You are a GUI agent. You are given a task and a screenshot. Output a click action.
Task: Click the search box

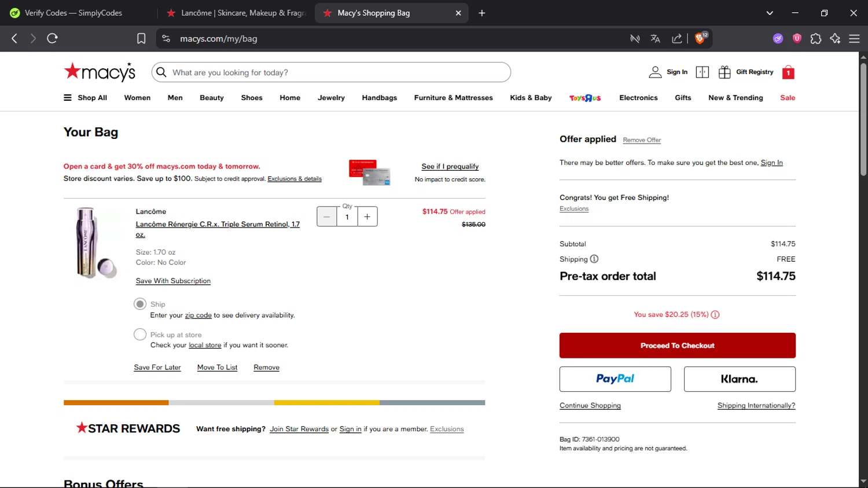coord(331,72)
